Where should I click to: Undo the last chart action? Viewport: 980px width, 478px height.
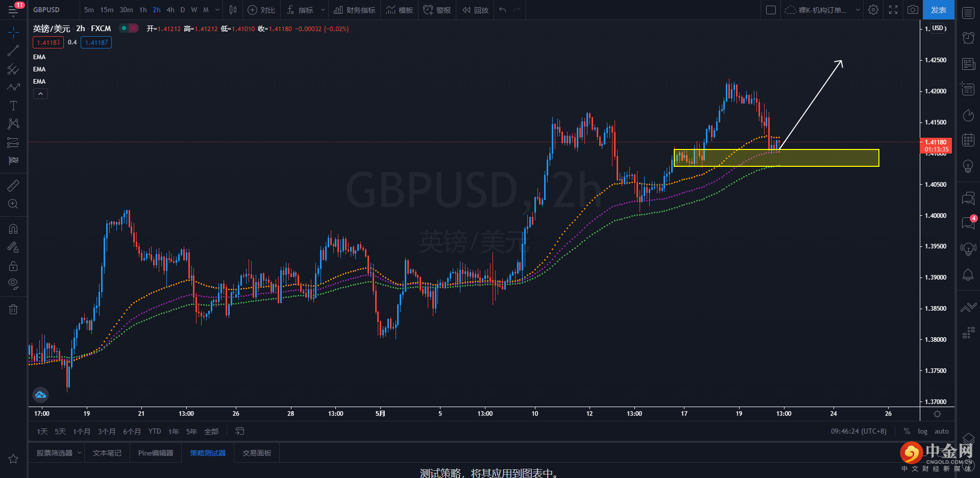pos(503,10)
